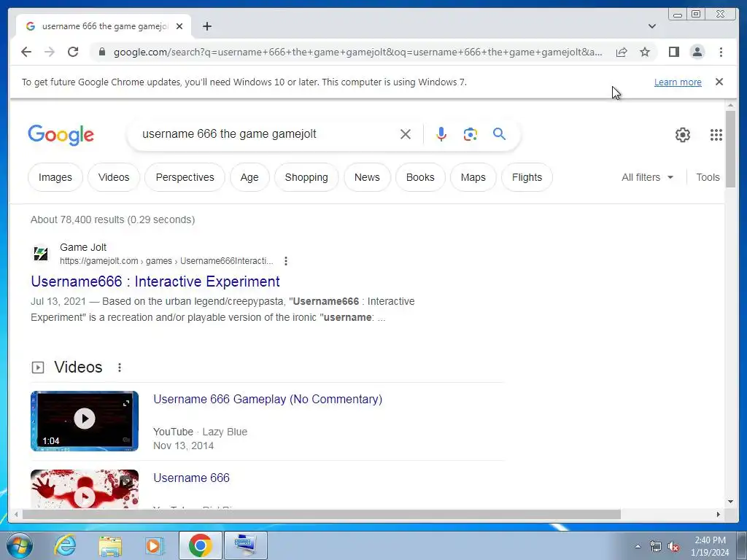Go back to the previous page
The width and height of the screenshot is (747, 560).
26,52
